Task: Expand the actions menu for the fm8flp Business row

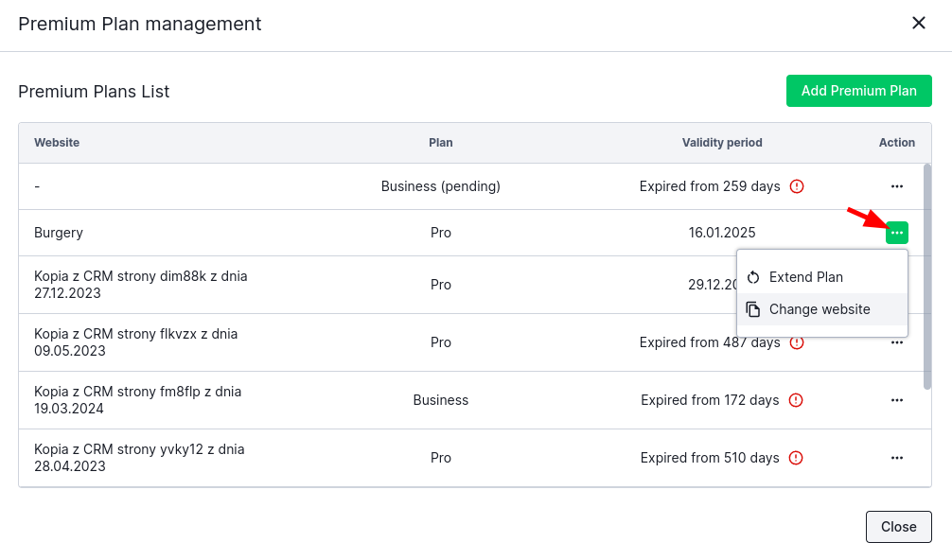Action: click(896, 400)
